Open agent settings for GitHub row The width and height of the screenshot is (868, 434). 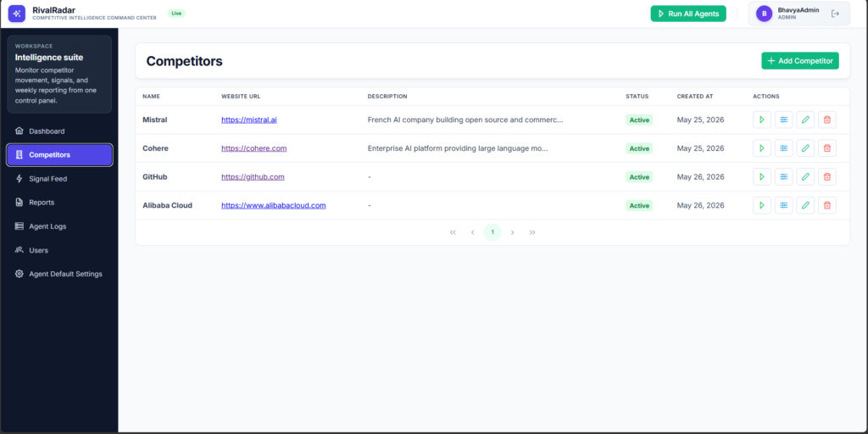coord(783,176)
